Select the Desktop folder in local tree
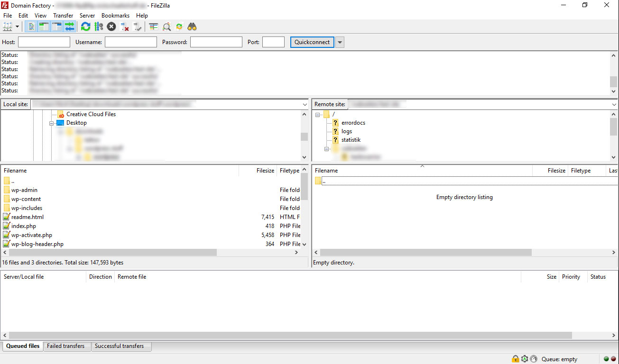The image size is (619, 364). (76, 123)
